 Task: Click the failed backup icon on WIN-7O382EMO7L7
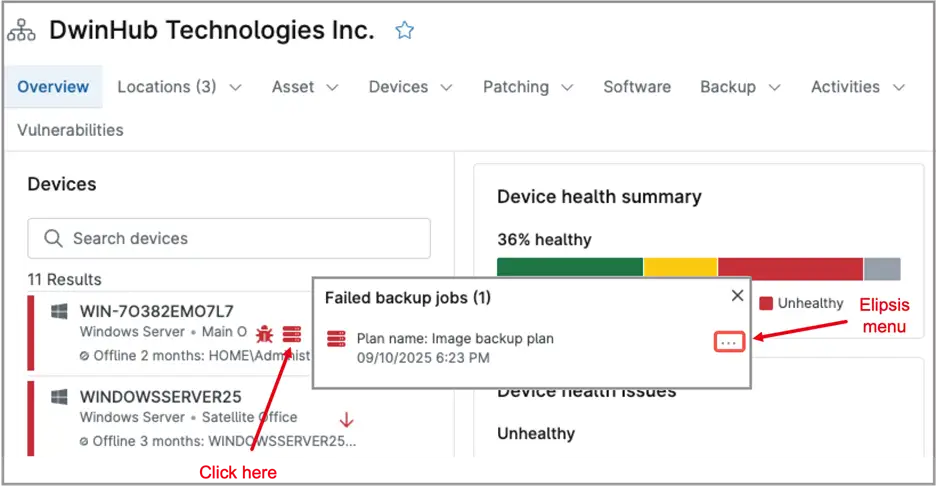click(292, 334)
